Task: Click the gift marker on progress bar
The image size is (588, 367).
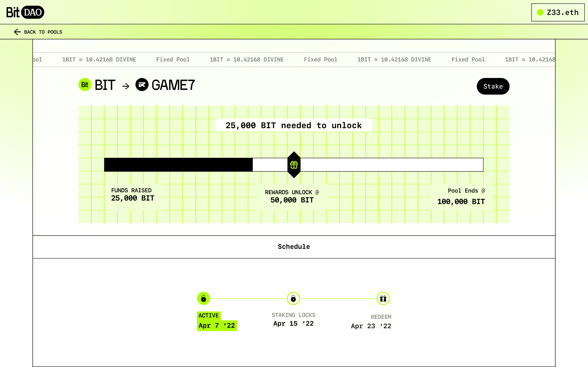Action: click(294, 165)
